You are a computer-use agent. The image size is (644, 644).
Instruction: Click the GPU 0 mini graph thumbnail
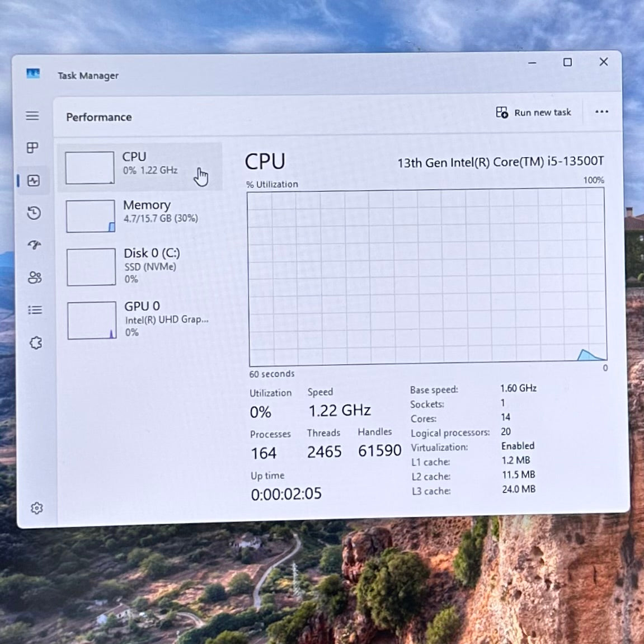(92, 321)
